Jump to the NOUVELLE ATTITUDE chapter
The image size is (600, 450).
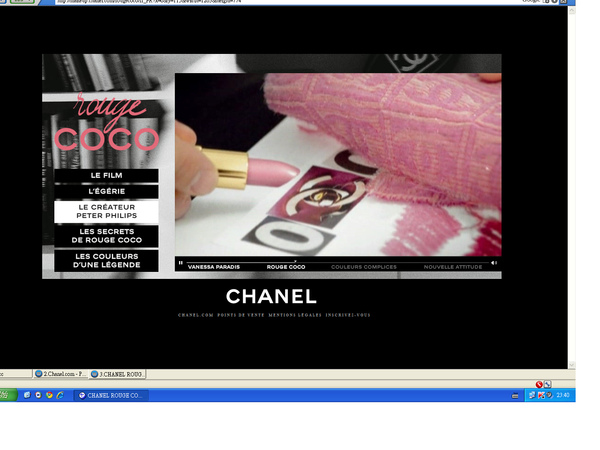click(x=453, y=267)
